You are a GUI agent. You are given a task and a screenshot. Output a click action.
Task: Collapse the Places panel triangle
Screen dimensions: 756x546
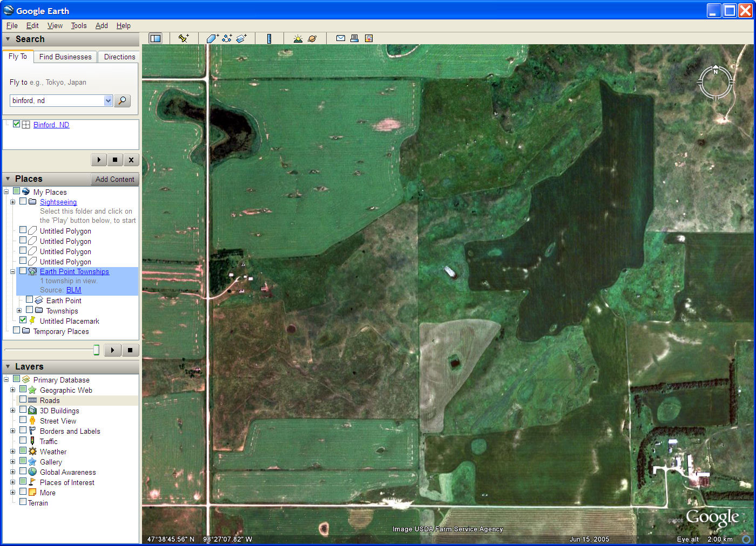pos(8,179)
